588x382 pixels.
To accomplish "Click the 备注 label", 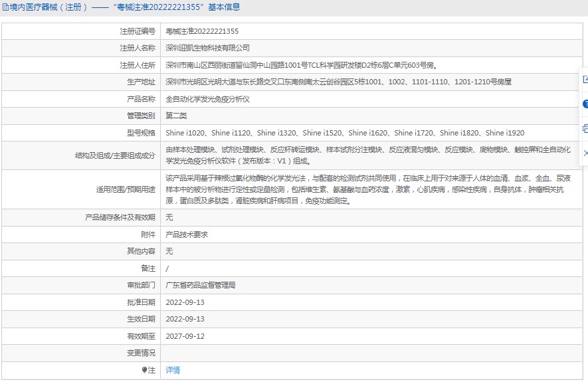I will coord(148,268).
